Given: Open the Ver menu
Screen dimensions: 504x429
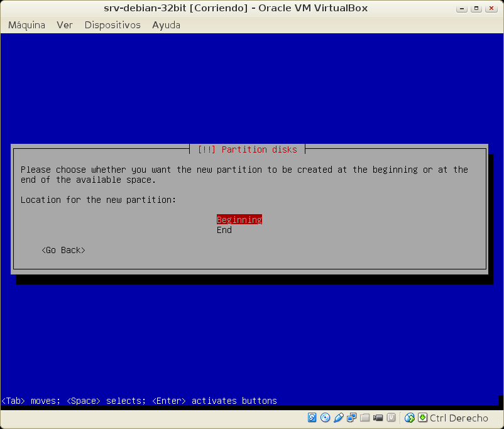Looking at the screenshot, I should (x=65, y=25).
